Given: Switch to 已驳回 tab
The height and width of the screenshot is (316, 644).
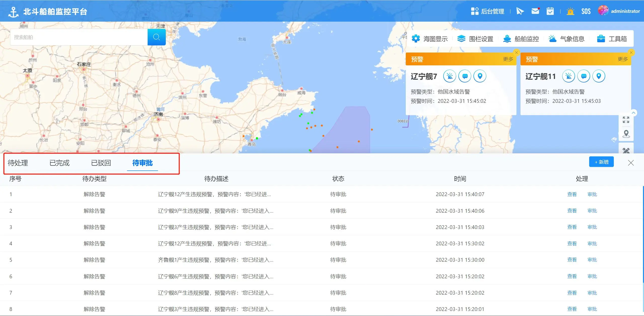Looking at the screenshot, I should (101, 163).
